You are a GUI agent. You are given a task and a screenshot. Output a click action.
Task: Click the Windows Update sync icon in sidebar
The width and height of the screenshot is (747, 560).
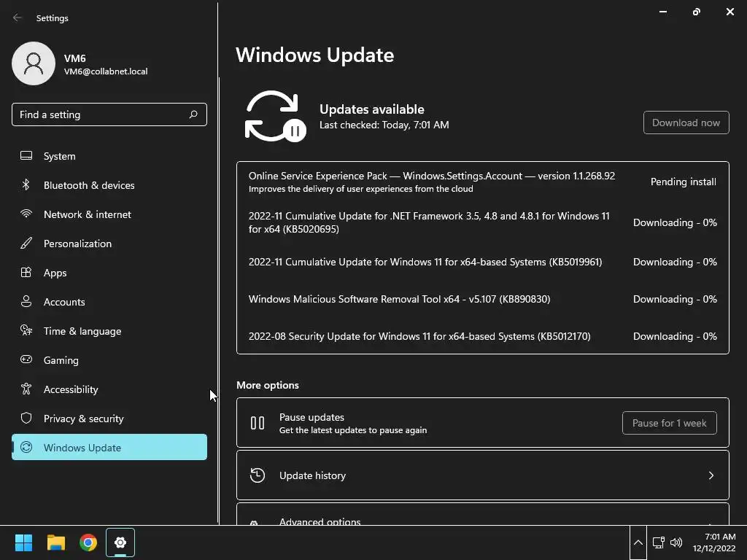pos(26,447)
